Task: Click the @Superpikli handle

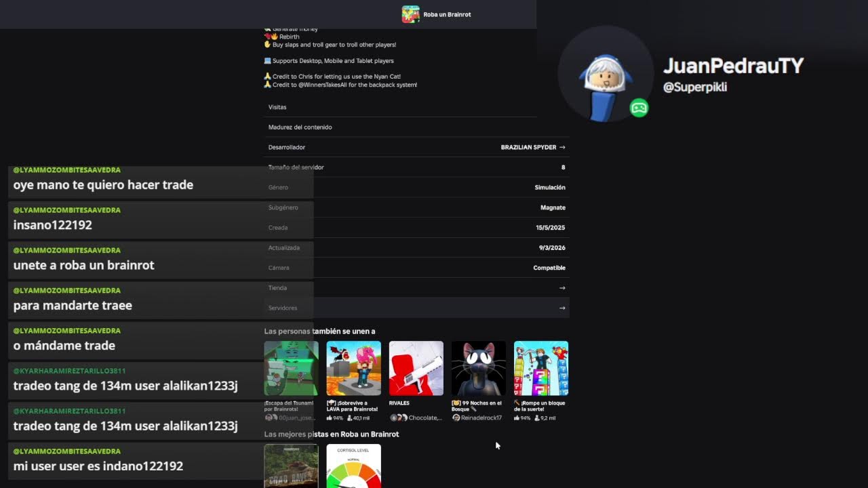Action: (695, 87)
